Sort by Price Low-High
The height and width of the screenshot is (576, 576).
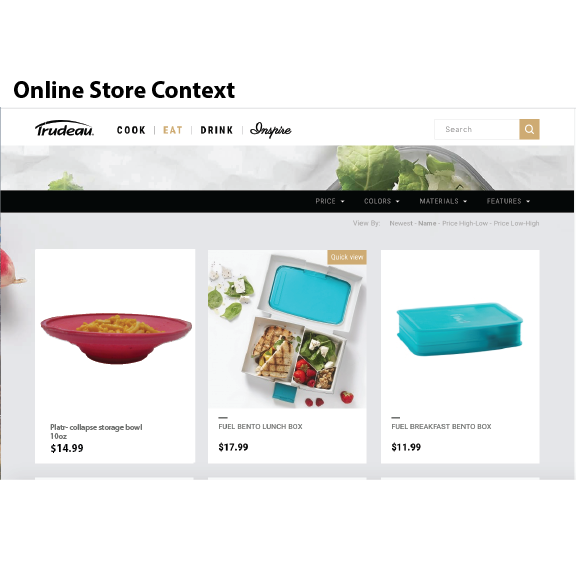pyautogui.click(x=516, y=223)
